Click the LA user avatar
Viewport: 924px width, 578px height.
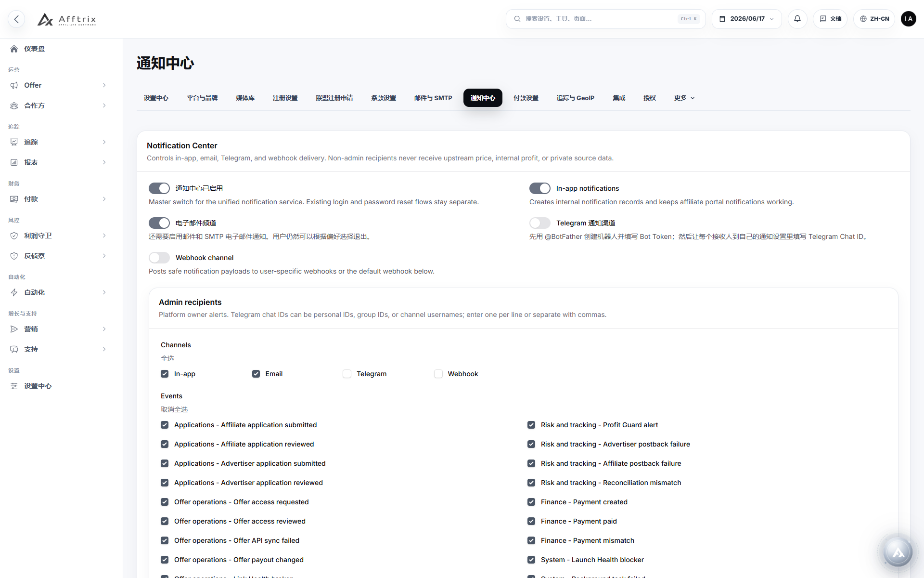[x=908, y=19]
